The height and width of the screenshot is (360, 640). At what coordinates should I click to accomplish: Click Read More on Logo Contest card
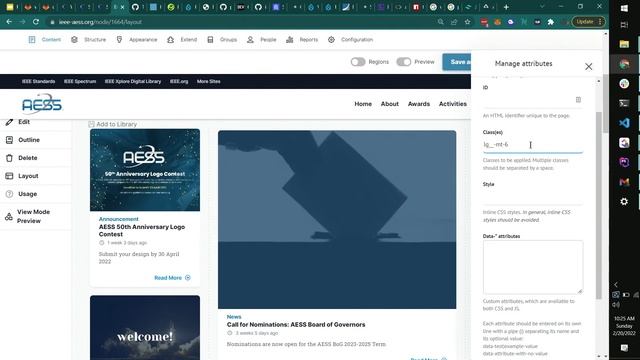[172, 278]
